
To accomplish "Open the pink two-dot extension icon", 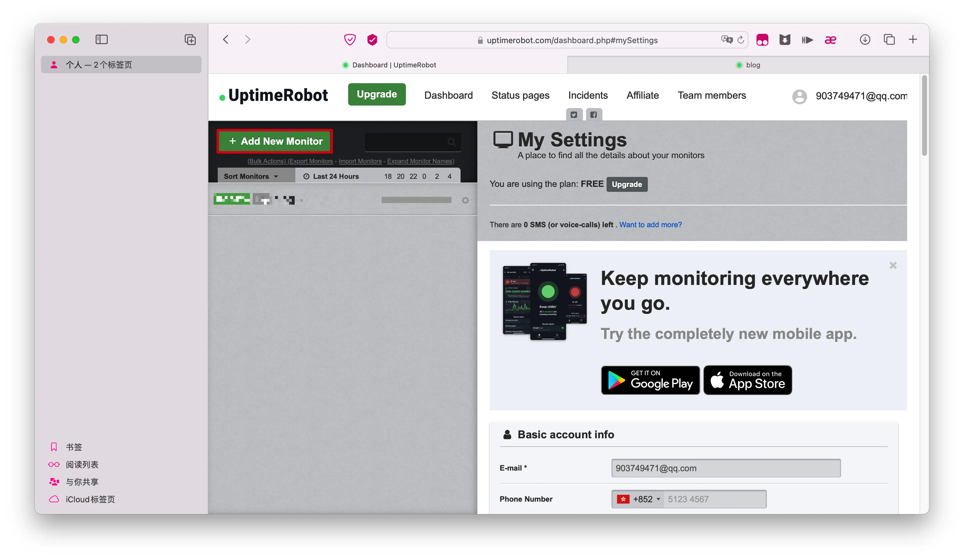I will [762, 40].
